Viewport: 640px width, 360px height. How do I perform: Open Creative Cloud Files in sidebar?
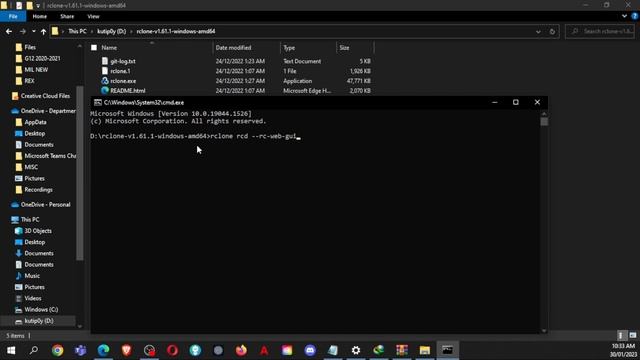click(x=45, y=96)
